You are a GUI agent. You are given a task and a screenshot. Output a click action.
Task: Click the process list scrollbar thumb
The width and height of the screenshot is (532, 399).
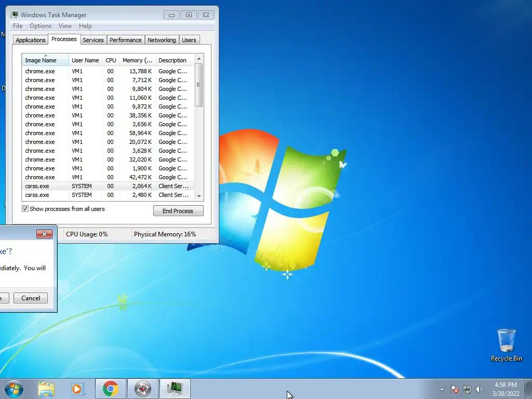[x=199, y=85]
